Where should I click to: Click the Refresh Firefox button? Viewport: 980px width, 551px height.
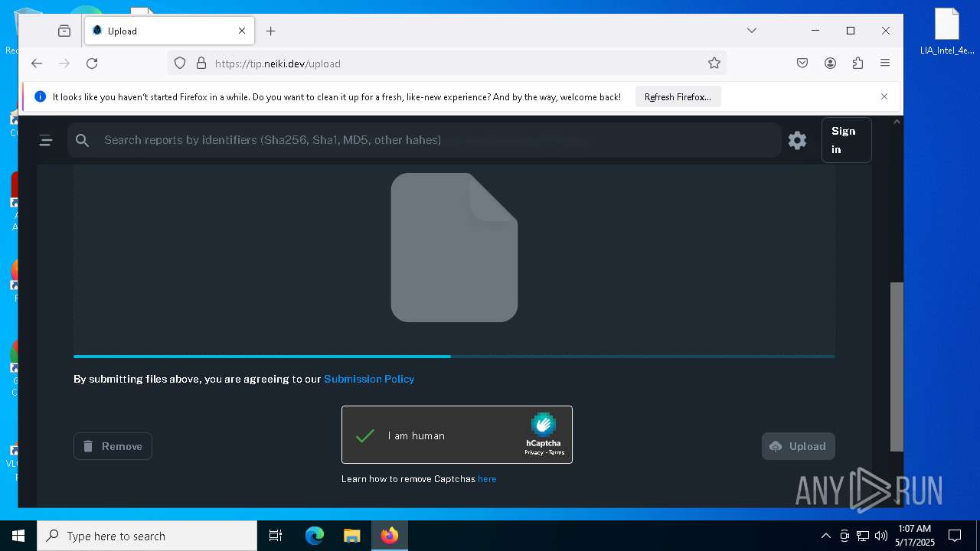[x=678, y=97]
